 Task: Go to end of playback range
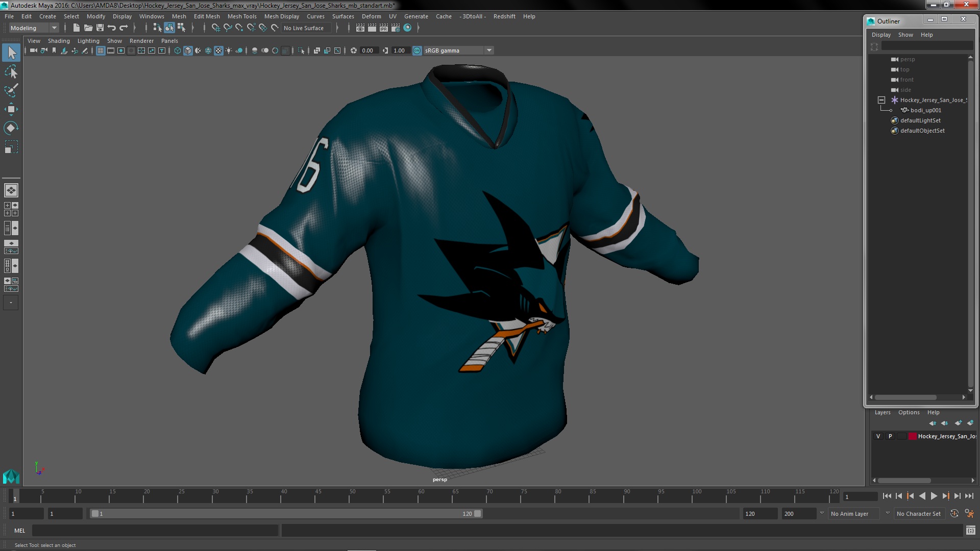click(x=969, y=496)
